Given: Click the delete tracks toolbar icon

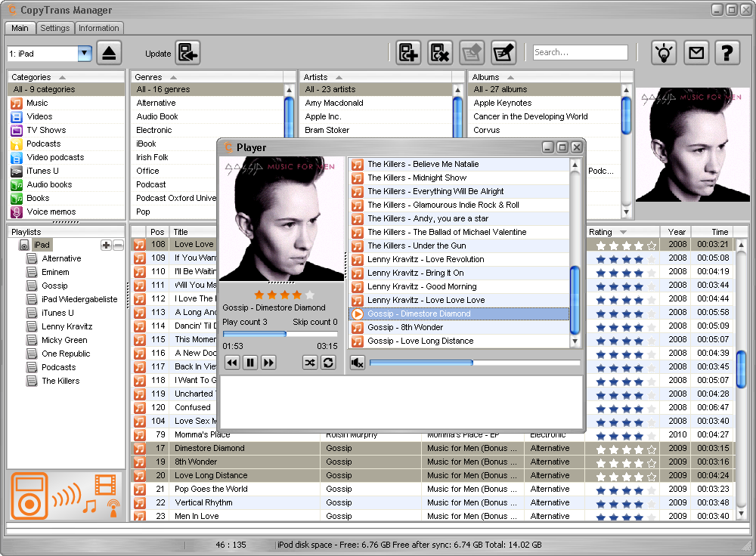Looking at the screenshot, I should coord(440,53).
